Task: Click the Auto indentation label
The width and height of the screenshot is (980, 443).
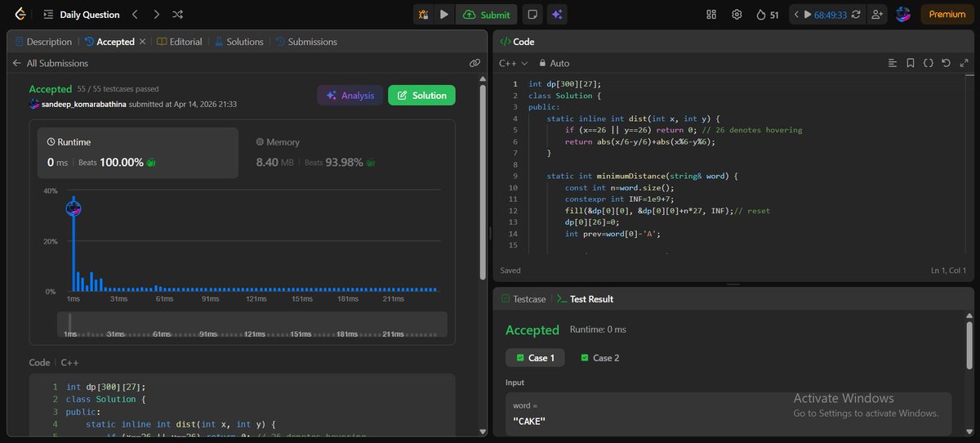Action: coord(559,63)
